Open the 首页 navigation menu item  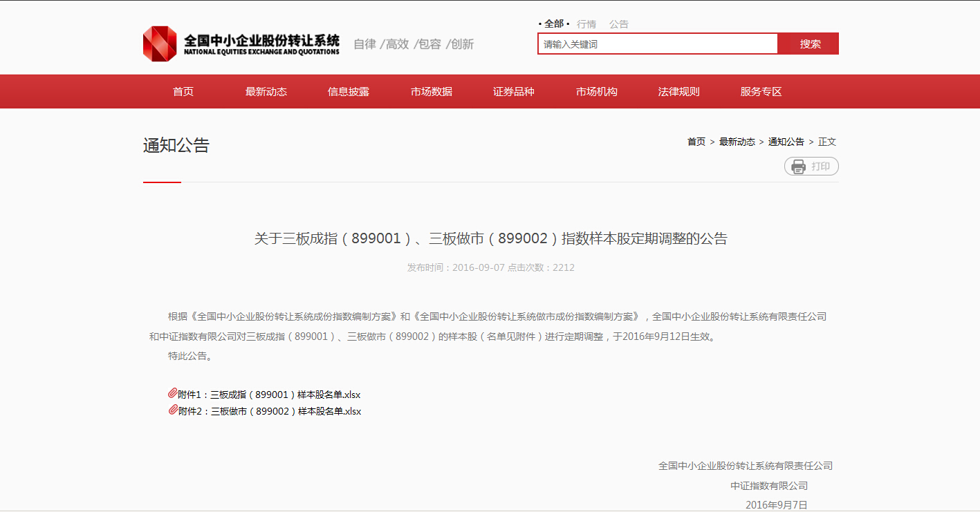[x=183, y=92]
